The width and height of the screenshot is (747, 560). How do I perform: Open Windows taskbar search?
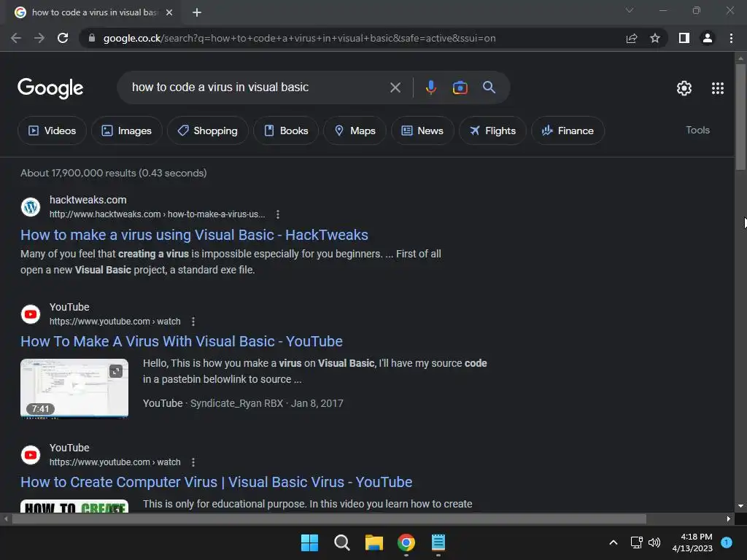[341, 542]
